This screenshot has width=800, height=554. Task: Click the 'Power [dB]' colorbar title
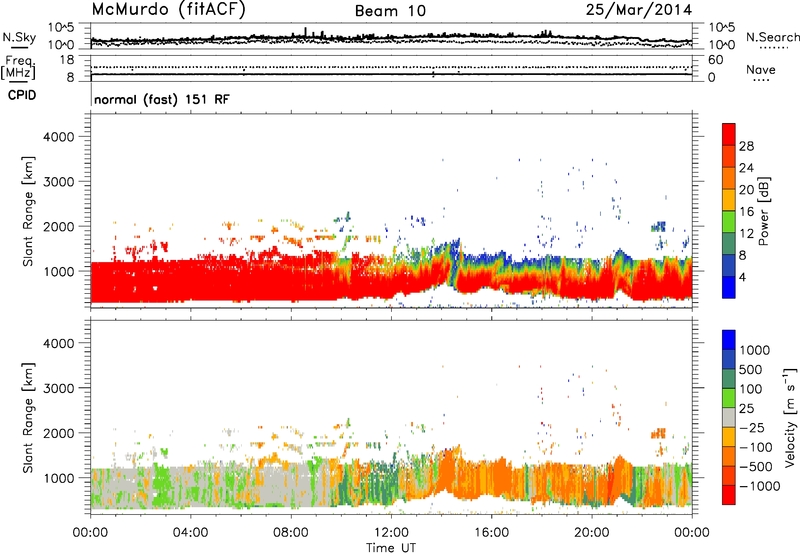coord(764,211)
